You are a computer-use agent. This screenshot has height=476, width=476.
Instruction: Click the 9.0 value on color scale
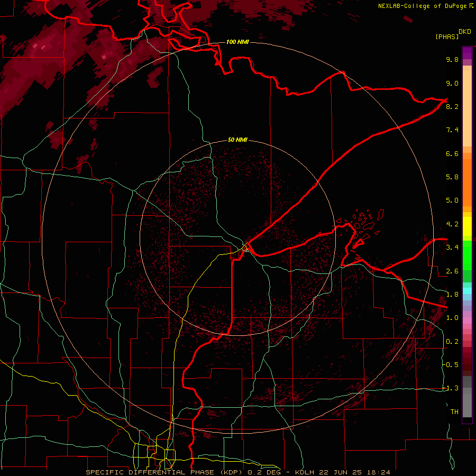tap(452, 83)
